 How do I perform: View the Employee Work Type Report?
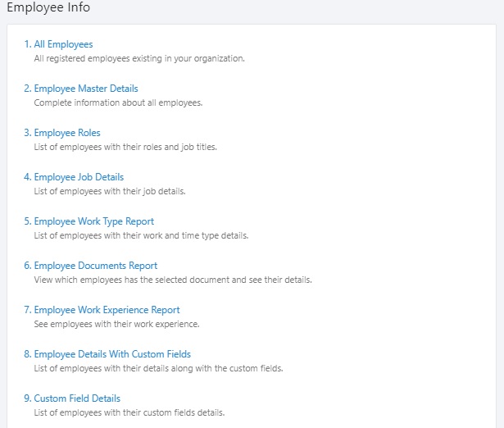click(89, 221)
